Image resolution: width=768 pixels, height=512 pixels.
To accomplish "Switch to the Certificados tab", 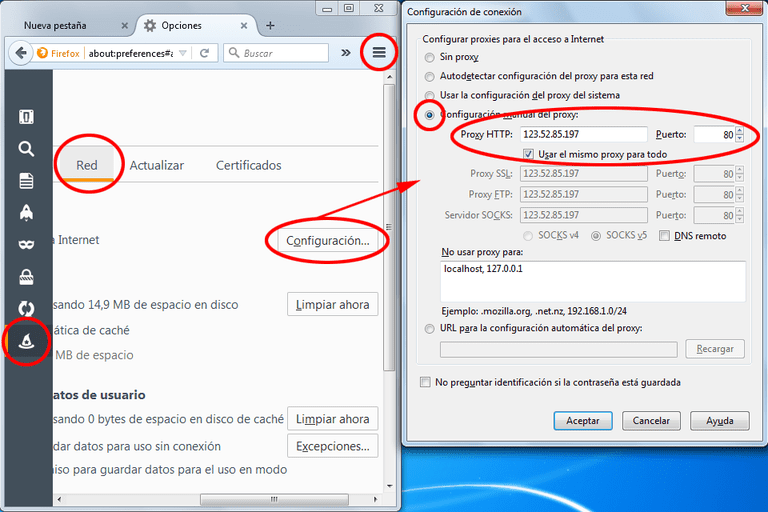I will pyautogui.click(x=249, y=166).
